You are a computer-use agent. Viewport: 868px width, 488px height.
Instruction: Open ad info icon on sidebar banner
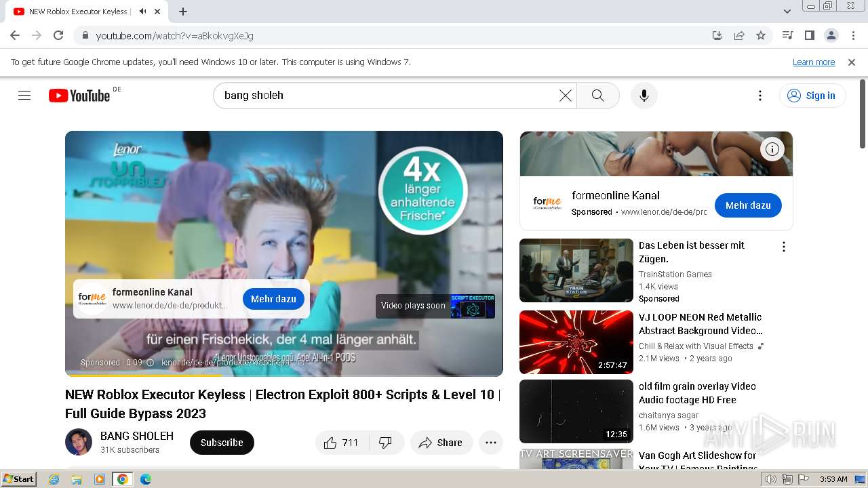pyautogui.click(x=772, y=149)
